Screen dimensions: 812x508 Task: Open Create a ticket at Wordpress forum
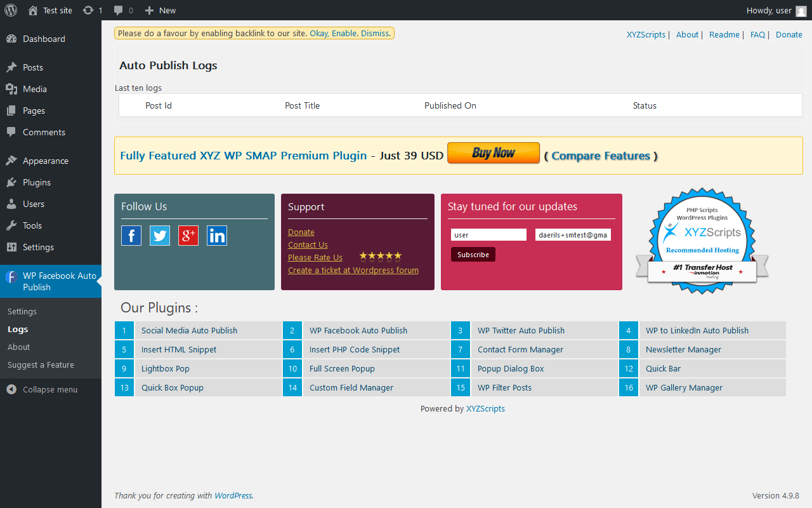tap(353, 270)
